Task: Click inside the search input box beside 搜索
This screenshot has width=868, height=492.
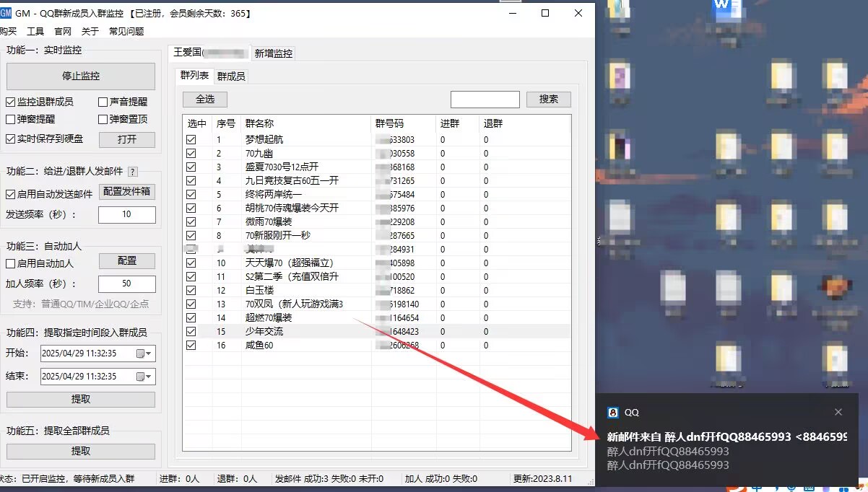Action: pos(484,99)
